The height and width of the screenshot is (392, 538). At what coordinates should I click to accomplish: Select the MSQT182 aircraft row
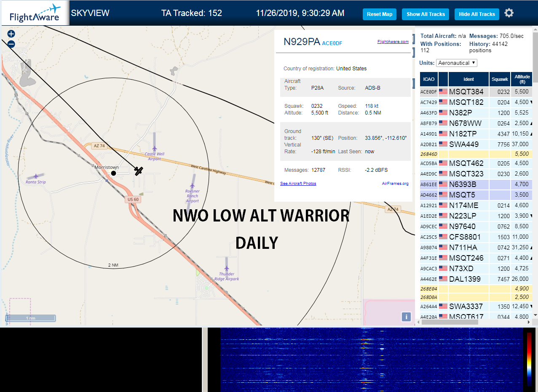click(x=476, y=102)
